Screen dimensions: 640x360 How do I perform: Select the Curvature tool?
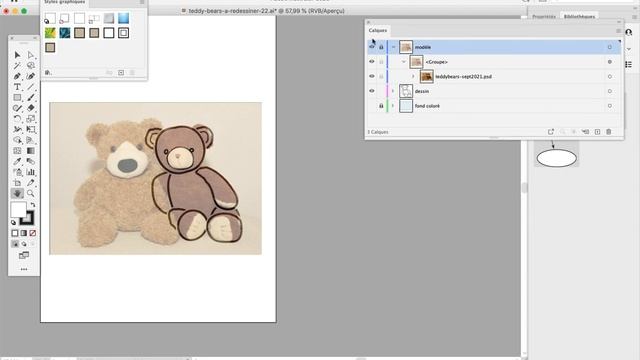(31, 76)
